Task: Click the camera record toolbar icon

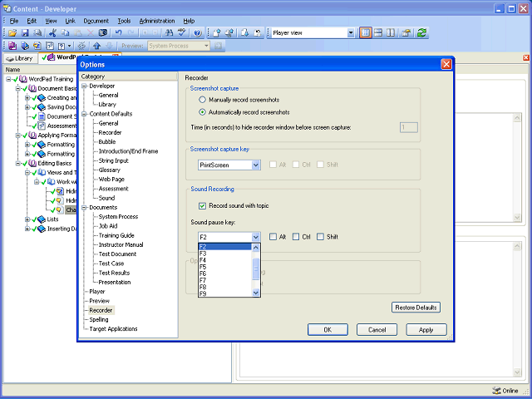Action: (103, 33)
